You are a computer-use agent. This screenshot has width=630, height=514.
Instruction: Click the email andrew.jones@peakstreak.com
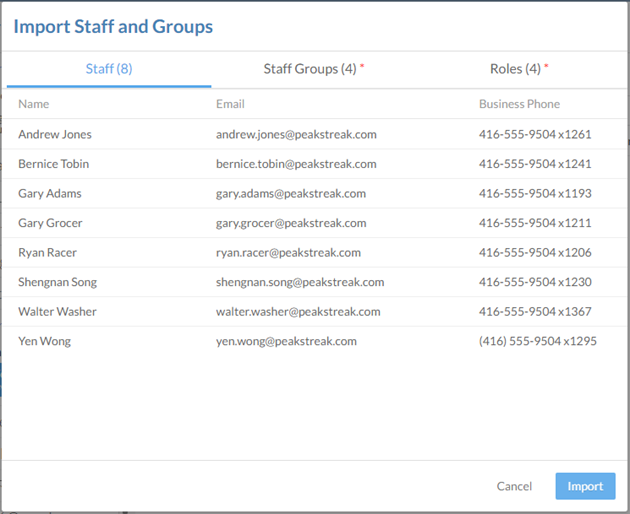pyautogui.click(x=296, y=134)
